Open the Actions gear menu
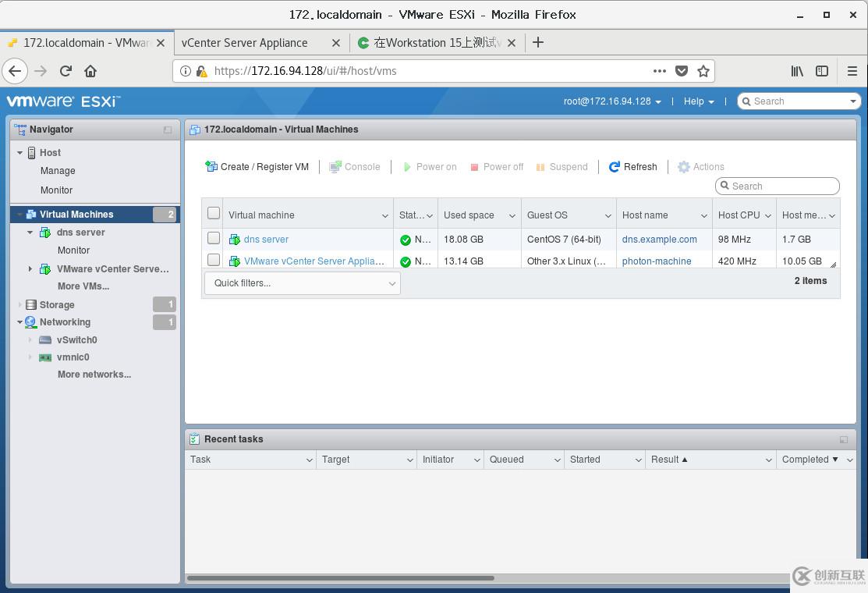The height and width of the screenshot is (593, 868). tap(701, 167)
